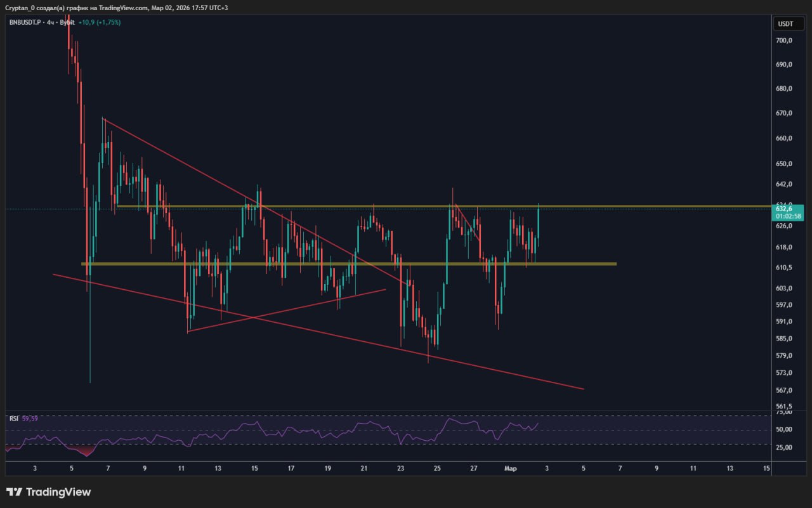Screen dimensions: 812x508
Task: Open the USDT currency selector
Action: 785,24
